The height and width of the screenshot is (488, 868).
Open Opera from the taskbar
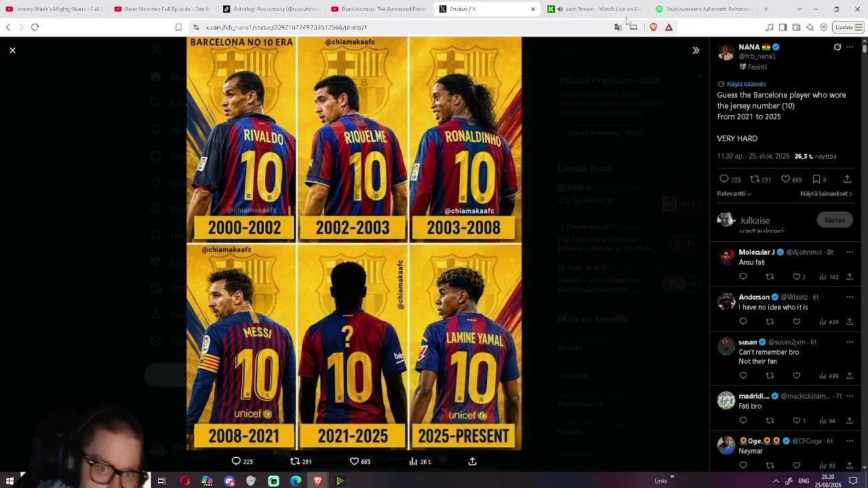coord(184,481)
